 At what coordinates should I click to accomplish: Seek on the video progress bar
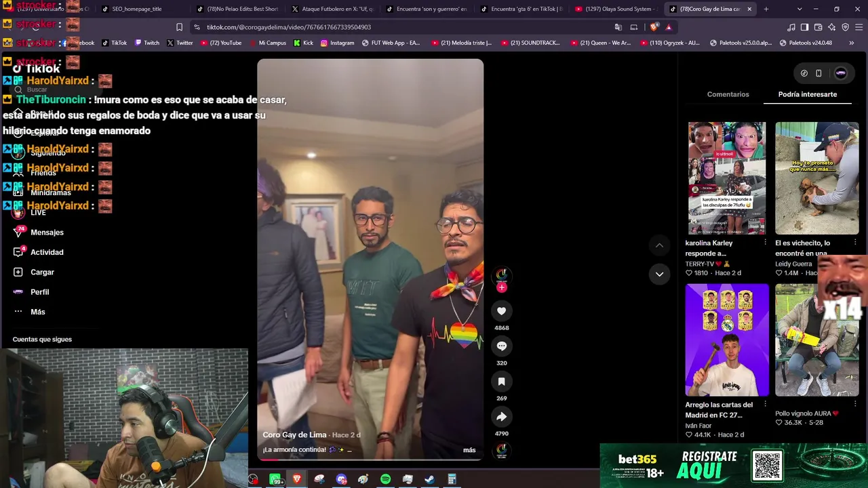pos(370,460)
